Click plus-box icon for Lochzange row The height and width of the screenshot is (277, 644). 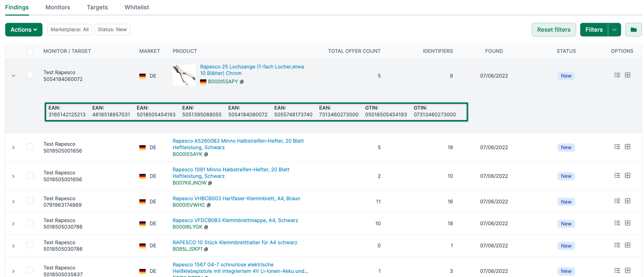tap(628, 75)
